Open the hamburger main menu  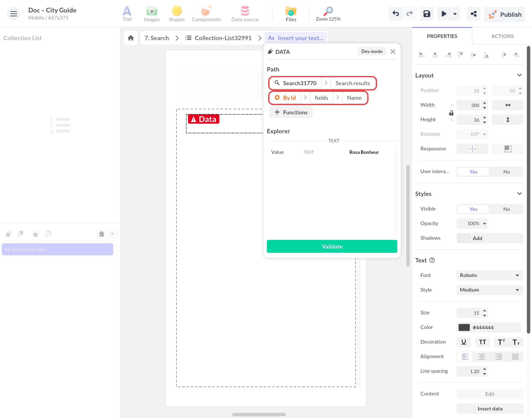[14, 14]
